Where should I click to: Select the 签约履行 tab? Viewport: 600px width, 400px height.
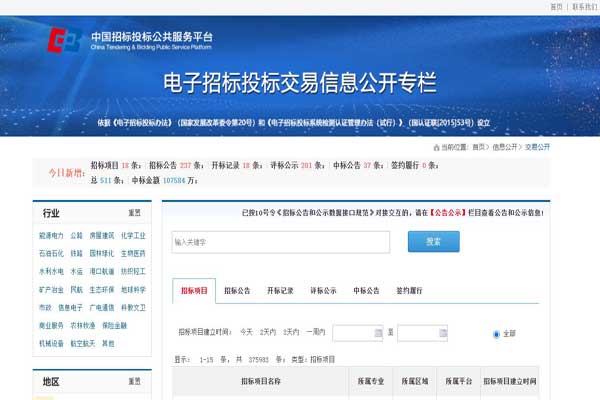pyautogui.click(x=409, y=291)
